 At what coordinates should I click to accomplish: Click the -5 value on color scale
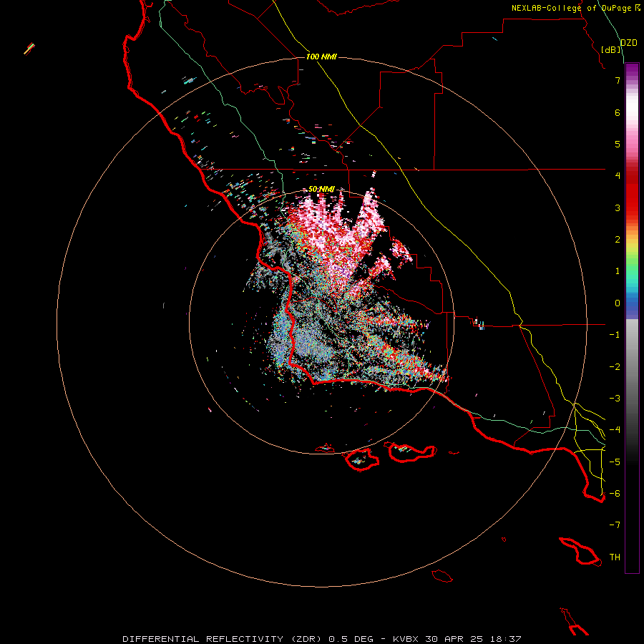pos(615,462)
